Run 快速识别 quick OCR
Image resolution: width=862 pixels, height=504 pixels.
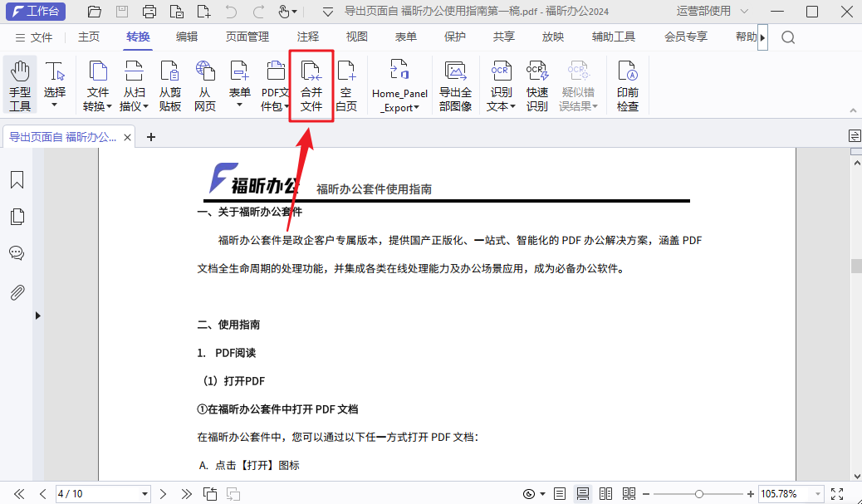(536, 86)
